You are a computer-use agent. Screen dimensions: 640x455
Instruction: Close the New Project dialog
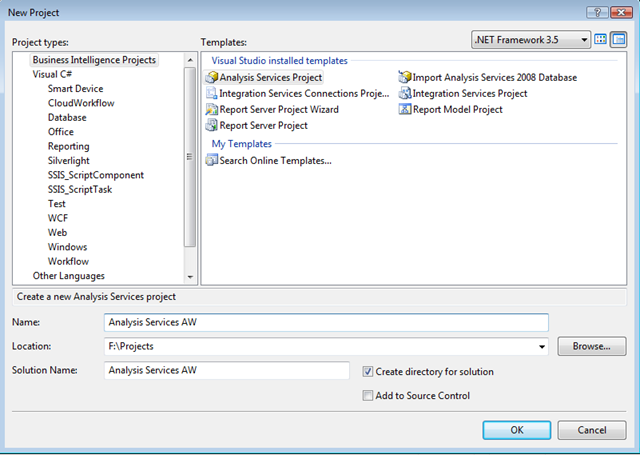pyautogui.click(x=621, y=13)
